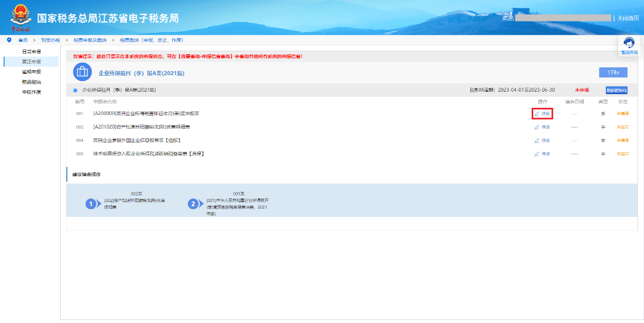
Task: Go to 首页 via the breadcrumb
Action: [x=23, y=40]
